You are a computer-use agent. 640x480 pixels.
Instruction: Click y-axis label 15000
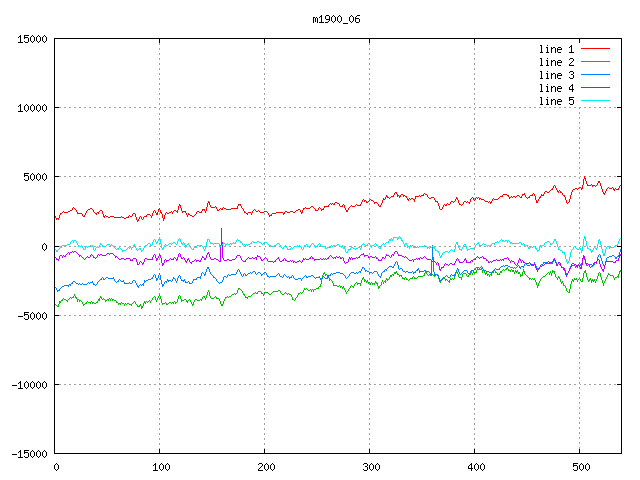coord(32,39)
